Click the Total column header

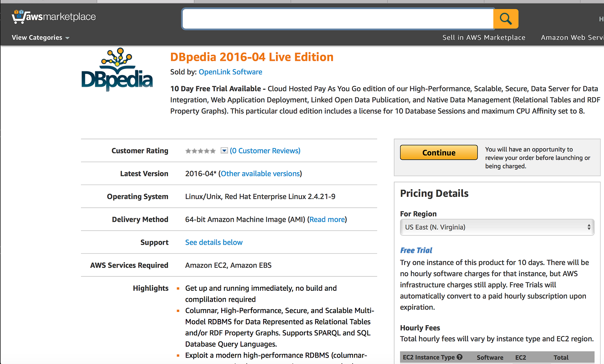561,357
